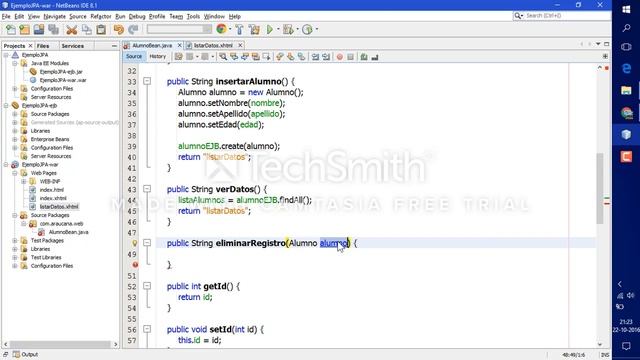The height and width of the screenshot is (360, 640).
Task: Open the Run Project dropdown arrow
Action: (278, 29)
